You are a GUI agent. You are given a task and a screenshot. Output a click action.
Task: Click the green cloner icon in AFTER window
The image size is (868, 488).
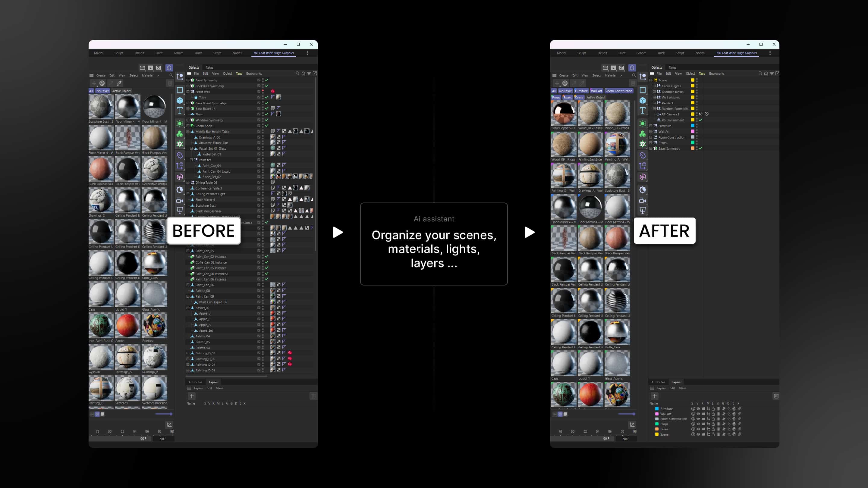(x=643, y=134)
